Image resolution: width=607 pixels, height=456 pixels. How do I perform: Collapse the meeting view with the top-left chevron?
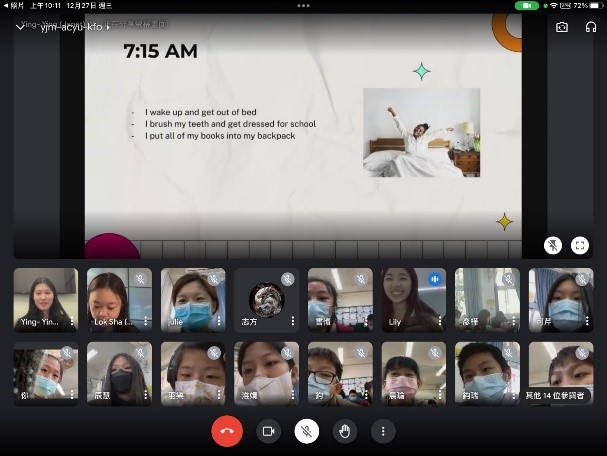20,27
